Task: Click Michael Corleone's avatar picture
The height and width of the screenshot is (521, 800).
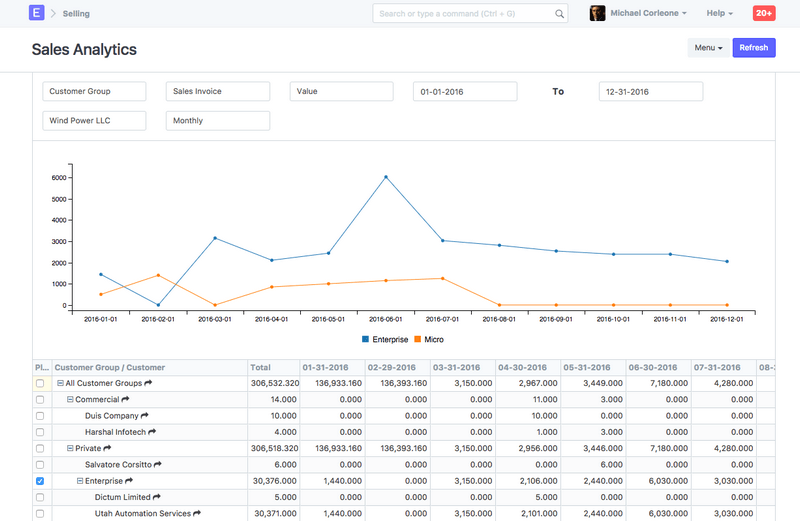Action: [598, 14]
